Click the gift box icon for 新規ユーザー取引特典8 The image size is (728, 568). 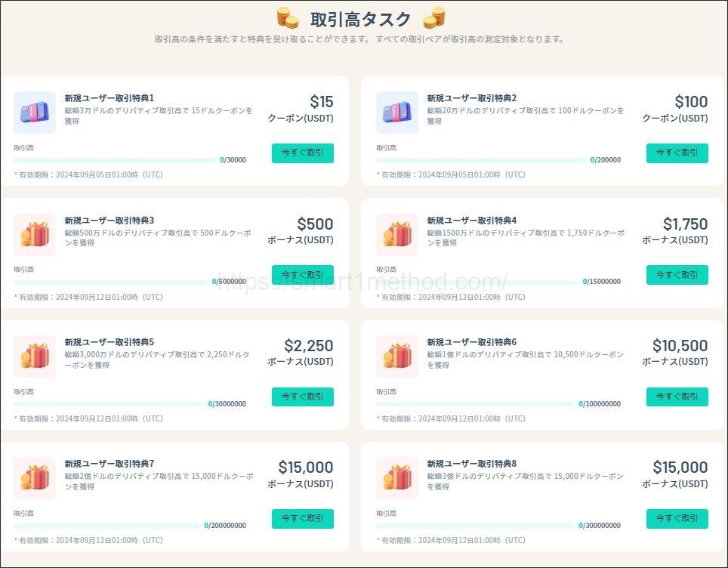397,478
